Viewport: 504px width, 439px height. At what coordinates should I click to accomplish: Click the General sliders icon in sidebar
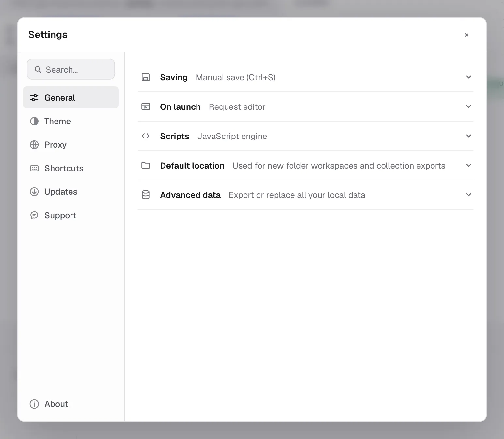[x=34, y=98]
